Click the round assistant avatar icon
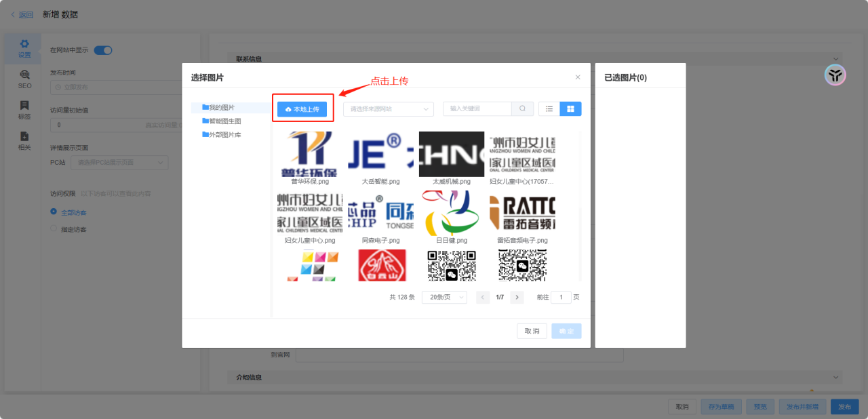 click(835, 75)
